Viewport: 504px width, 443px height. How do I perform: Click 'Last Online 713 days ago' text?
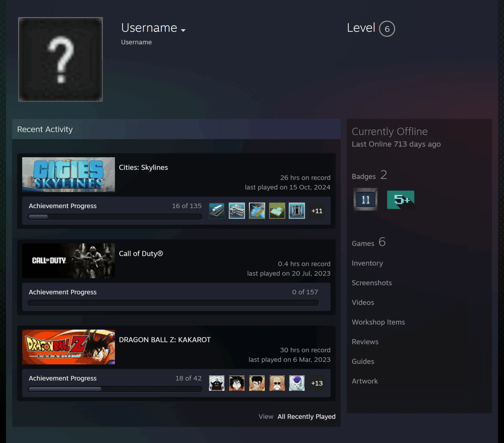tap(396, 144)
